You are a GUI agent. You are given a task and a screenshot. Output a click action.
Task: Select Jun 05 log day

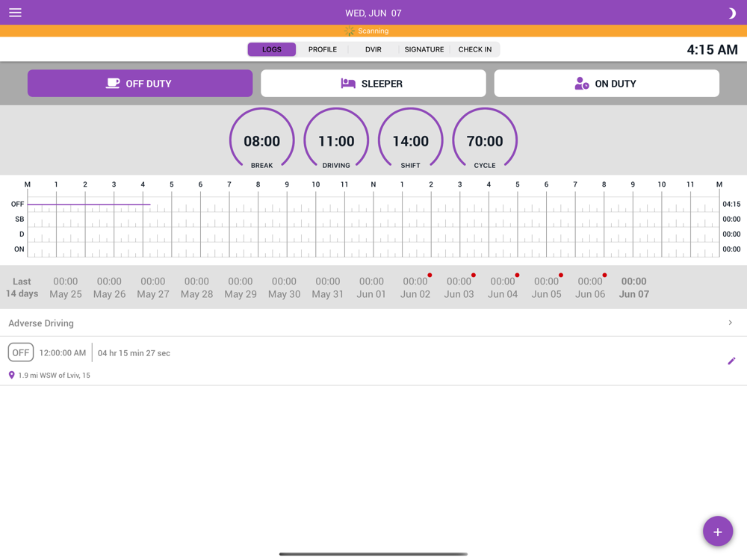(547, 287)
